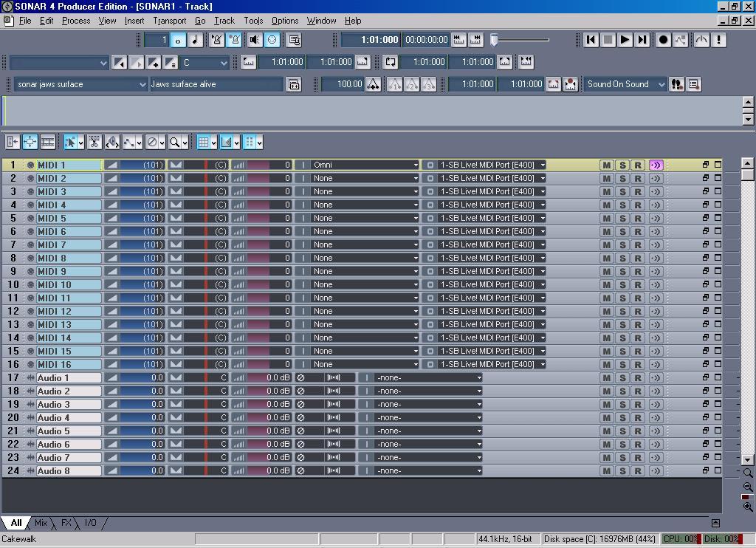
Task: Open MIDI 3 output port dropdown
Action: click(x=492, y=191)
